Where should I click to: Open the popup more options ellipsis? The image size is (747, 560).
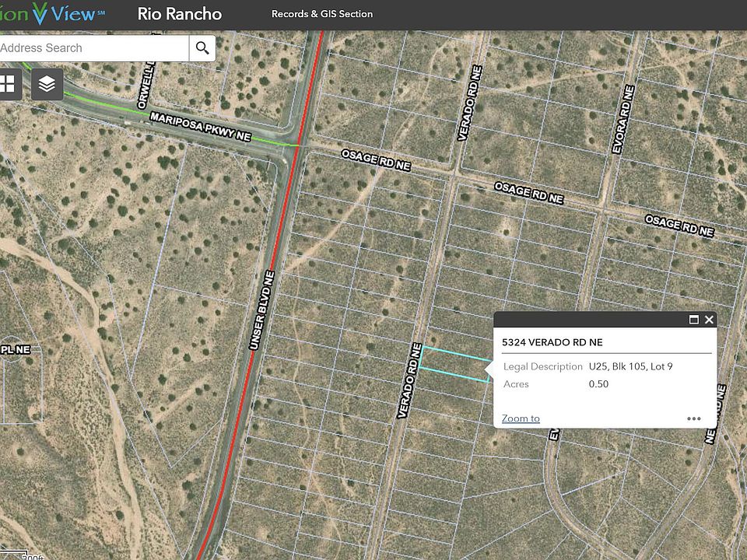(693, 418)
